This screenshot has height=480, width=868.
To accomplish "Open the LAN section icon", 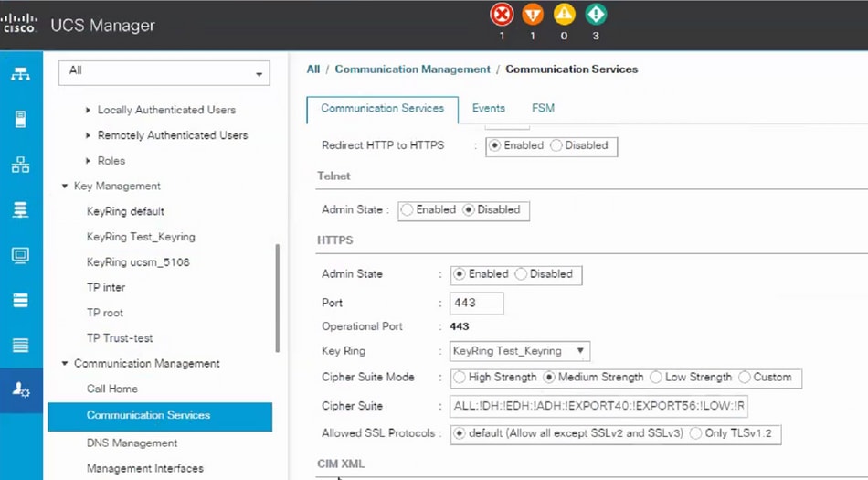I will [x=20, y=165].
